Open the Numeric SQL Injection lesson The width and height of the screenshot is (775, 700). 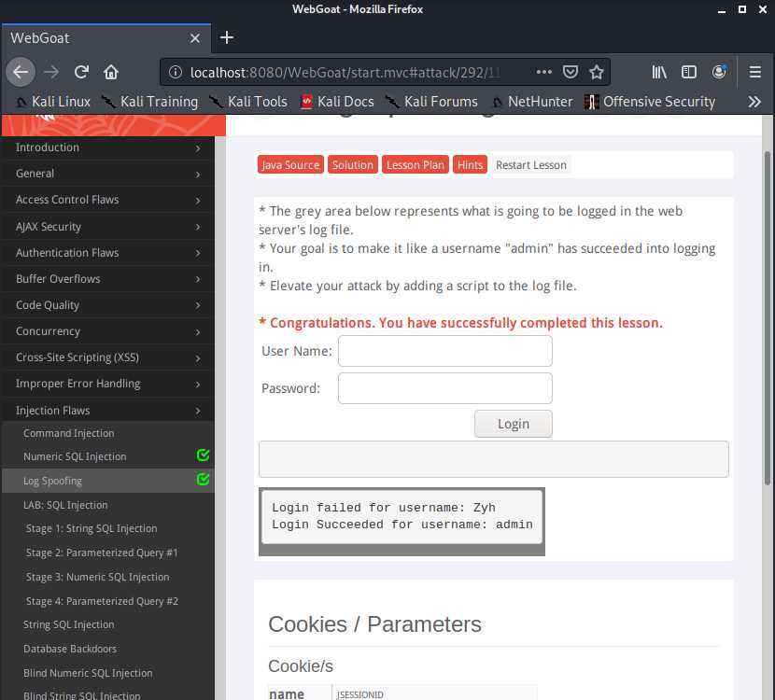pos(75,456)
